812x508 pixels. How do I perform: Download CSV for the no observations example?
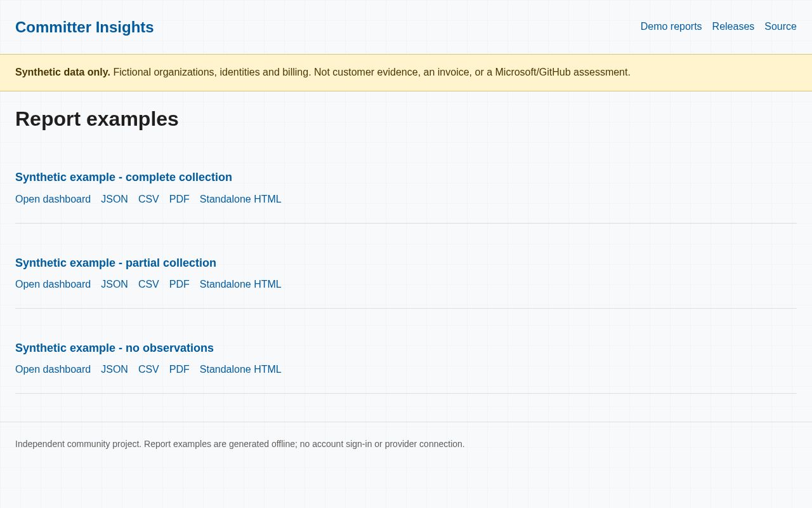click(148, 370)
